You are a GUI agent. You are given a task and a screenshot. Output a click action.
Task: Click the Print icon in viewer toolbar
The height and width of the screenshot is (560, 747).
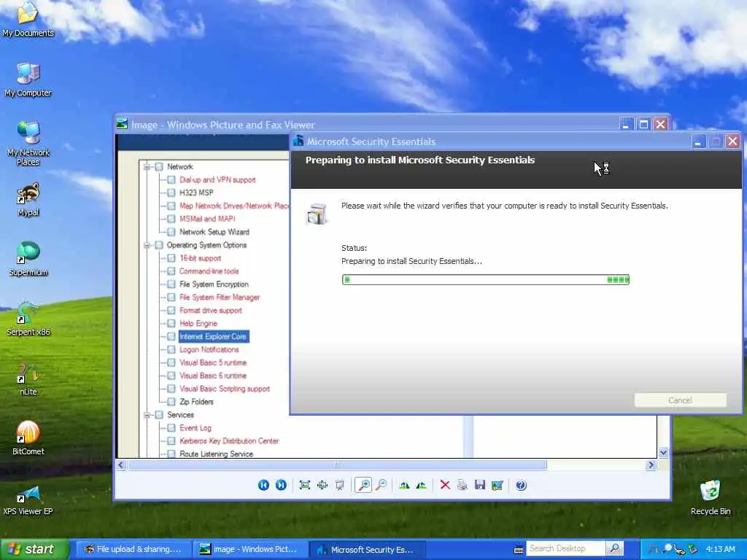(462, 485)
